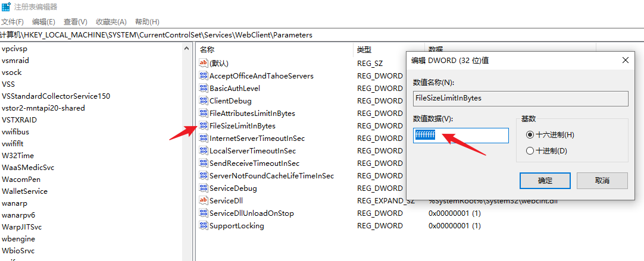The image size is (644, 261).
Task: Click the Registry Editor app icon in title bar
Action: [6, 7]
